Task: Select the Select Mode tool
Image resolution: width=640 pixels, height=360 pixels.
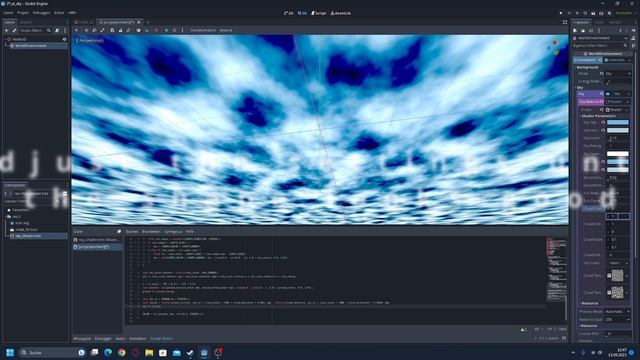Action: coord(76,30)
